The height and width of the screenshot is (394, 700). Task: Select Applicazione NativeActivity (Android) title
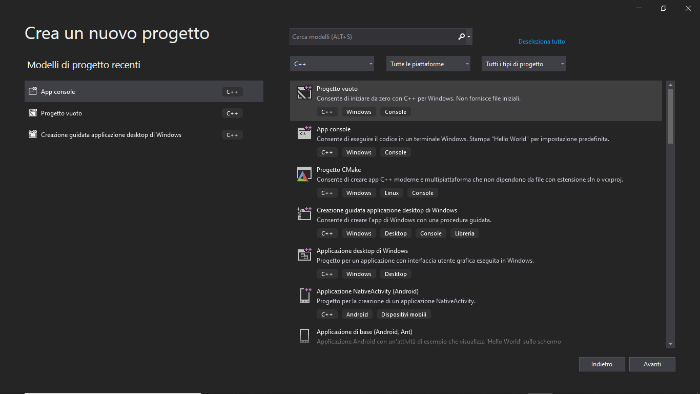pos(367,291)
